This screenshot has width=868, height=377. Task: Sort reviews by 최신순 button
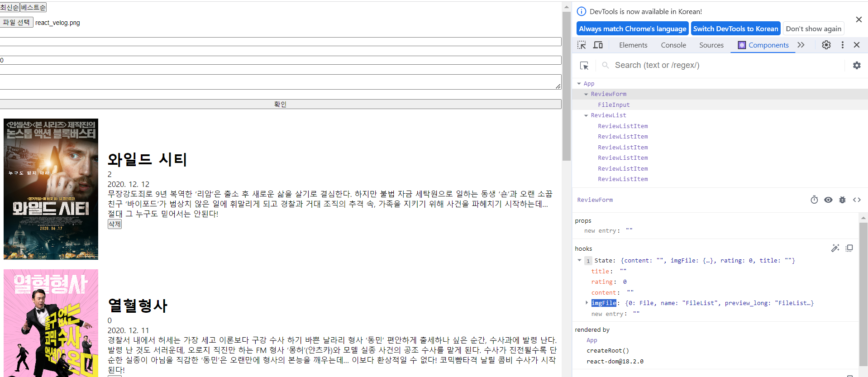tap(10, 7)
